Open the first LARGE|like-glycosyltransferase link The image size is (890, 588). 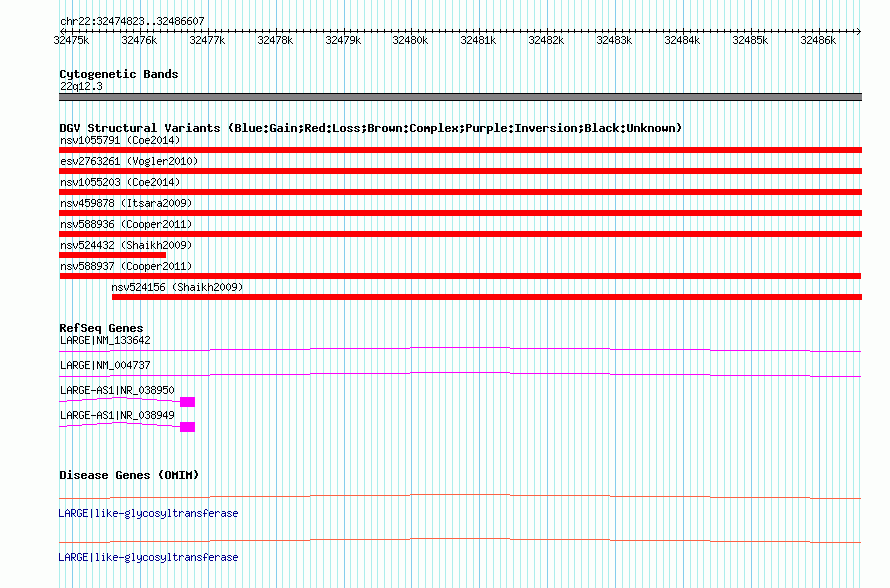click(x=148, y=513)
